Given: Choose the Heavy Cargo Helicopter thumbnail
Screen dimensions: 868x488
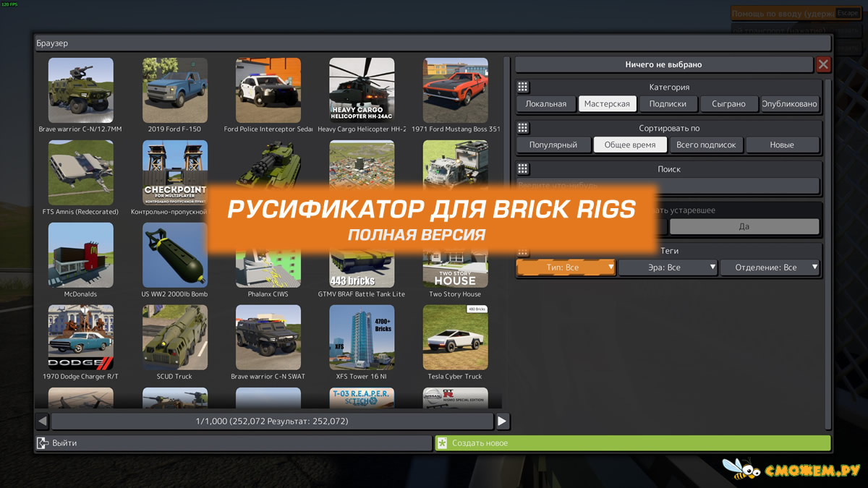Looking at the screenshot, I should pyautogui.click(x=362, y=91).
